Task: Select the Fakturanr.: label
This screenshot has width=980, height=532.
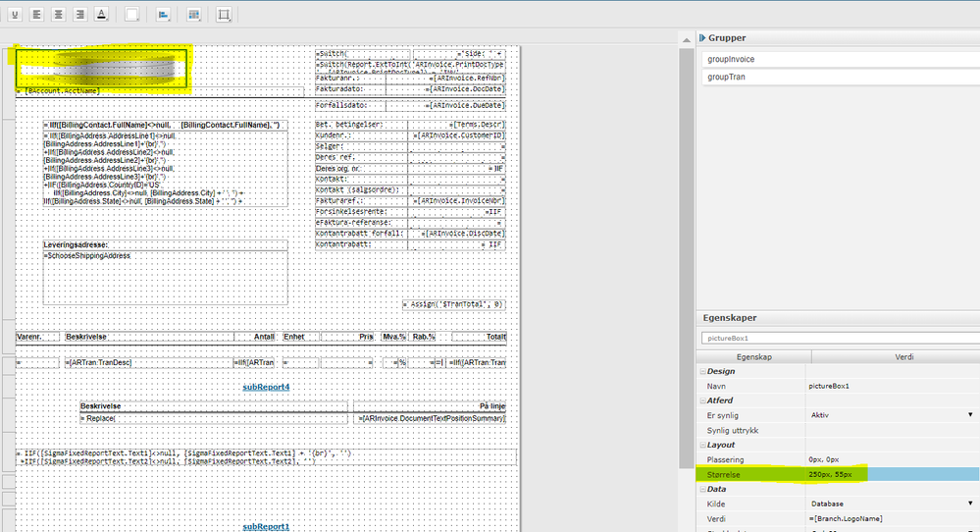Action: coord(350,79)
